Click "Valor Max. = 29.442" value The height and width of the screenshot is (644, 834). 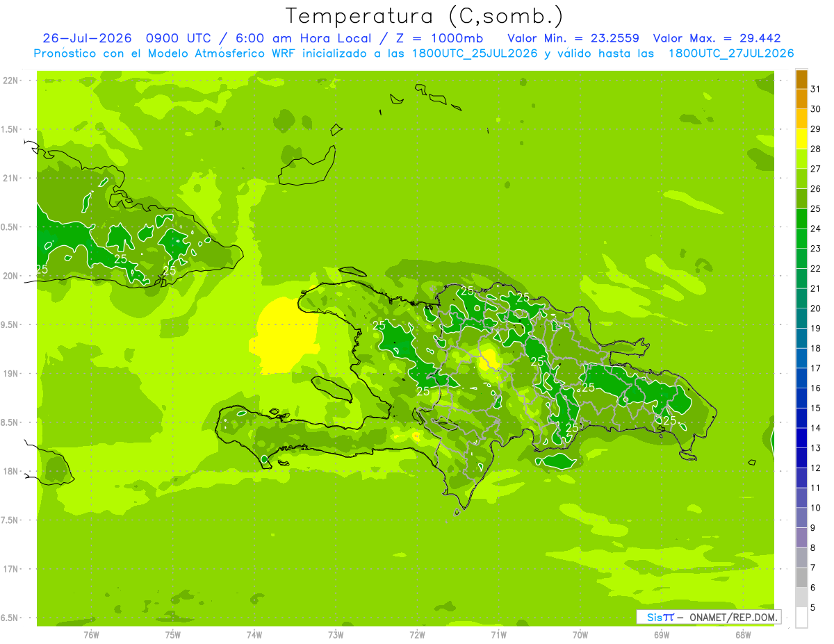(x=717, y=38)
